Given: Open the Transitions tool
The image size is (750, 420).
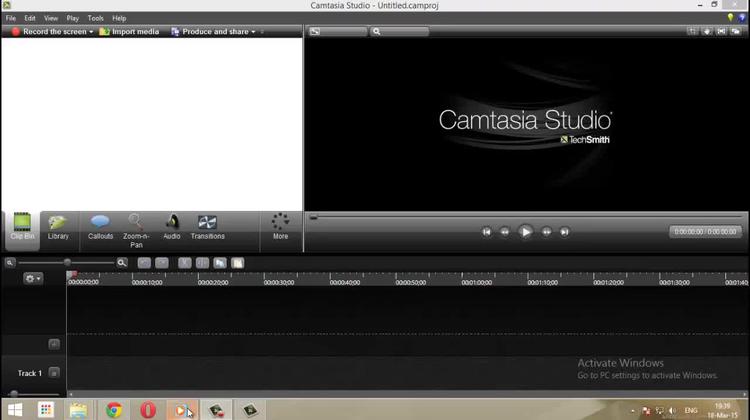Looking at the screenshot, I should (x=207, y=227).
